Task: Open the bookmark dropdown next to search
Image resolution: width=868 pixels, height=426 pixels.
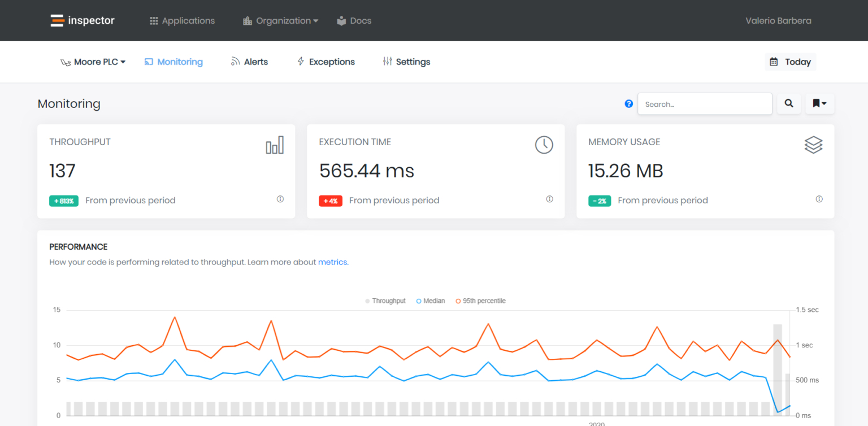Action: coord(819,104)
